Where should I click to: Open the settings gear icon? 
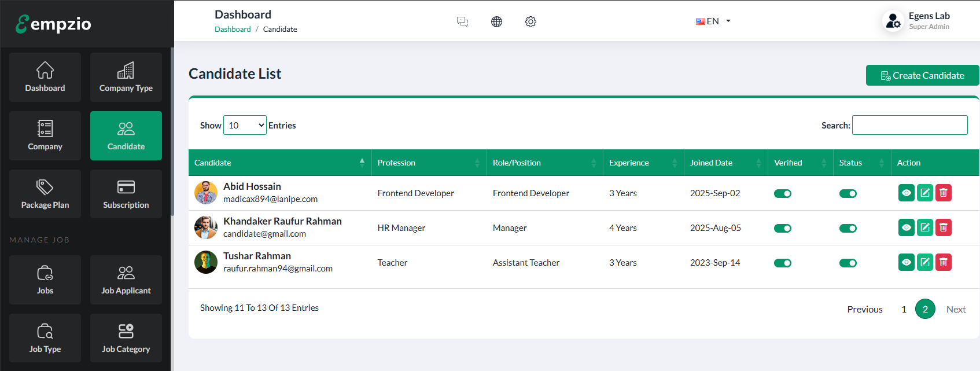[x=530, y=21]
